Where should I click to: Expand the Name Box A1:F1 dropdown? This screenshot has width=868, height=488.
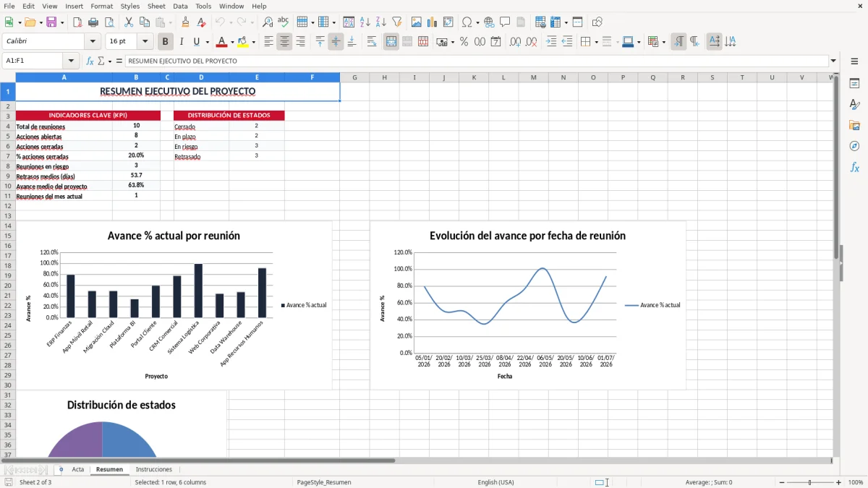point(71,61)
